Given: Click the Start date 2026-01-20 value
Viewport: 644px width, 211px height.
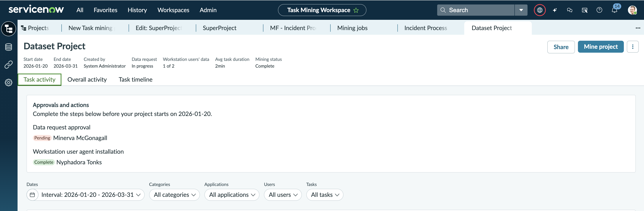Looking at the screenshot, I should (x=35, y=66).
